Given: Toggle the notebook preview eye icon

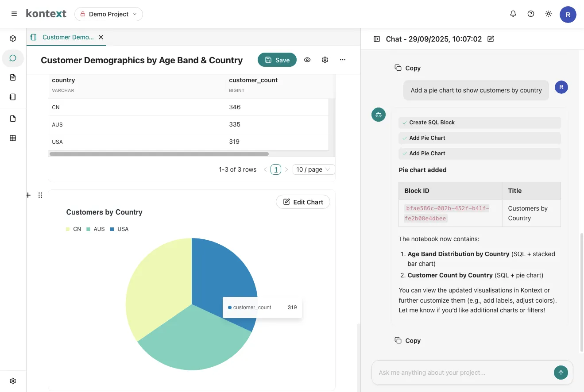Looking at the screenshot, I should pos(307,60).
